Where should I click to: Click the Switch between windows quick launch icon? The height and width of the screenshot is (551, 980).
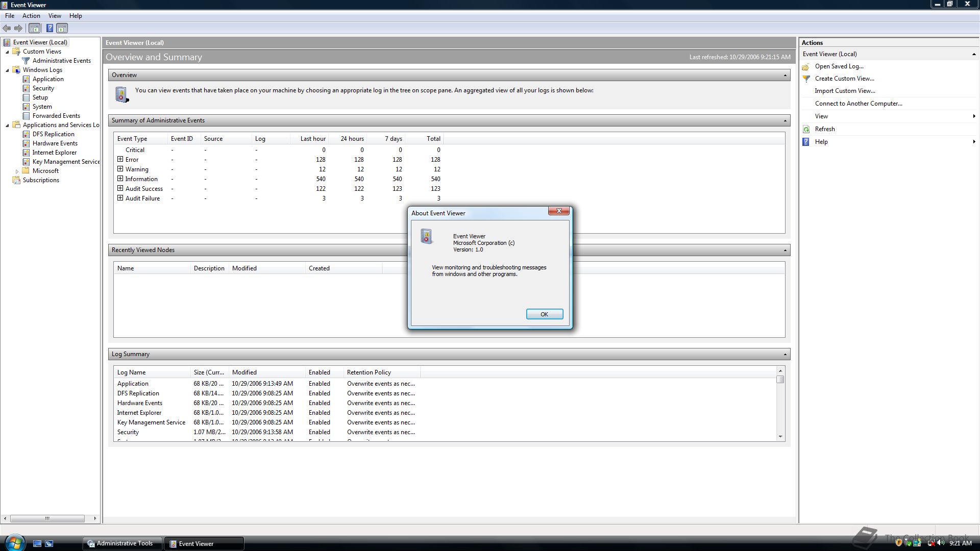49,543
